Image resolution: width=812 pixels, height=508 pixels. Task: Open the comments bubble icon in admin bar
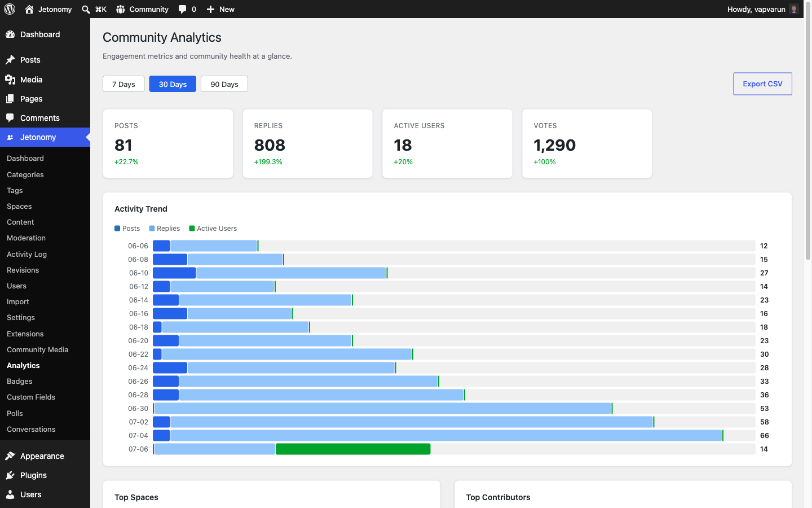(x=182, y=9)
